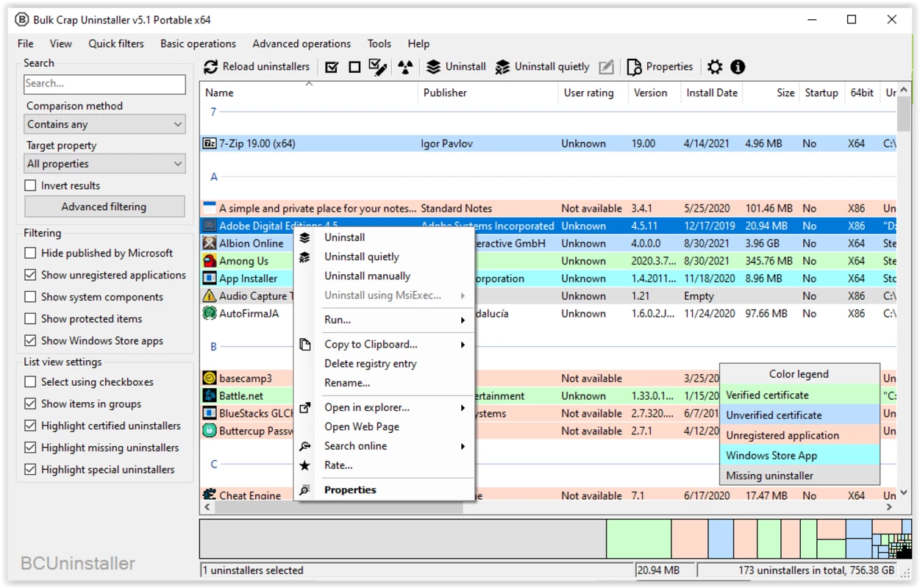Screen dimensions: 920x588
Task: Click the Windows Store App legend color
Action: [x=799, y=456]
